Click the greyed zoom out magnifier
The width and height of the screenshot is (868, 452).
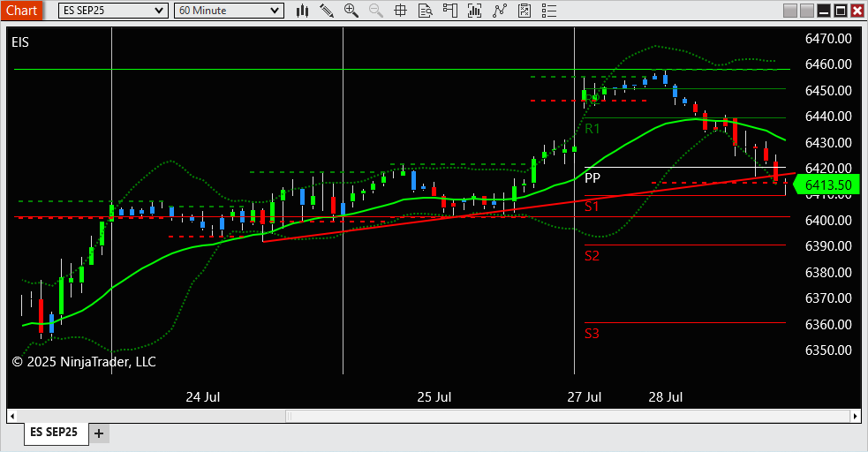[376, 11]
